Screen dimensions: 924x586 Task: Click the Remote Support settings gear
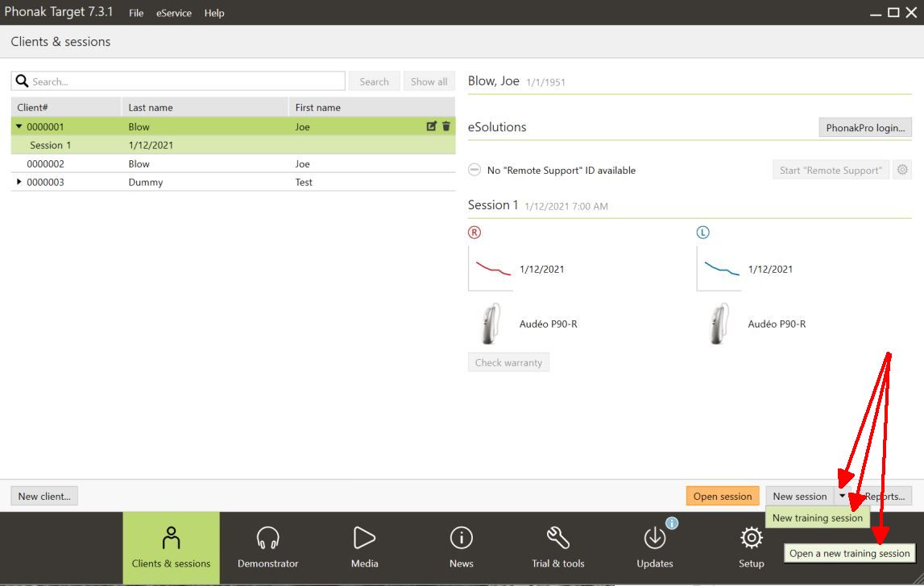click(902, 170)
